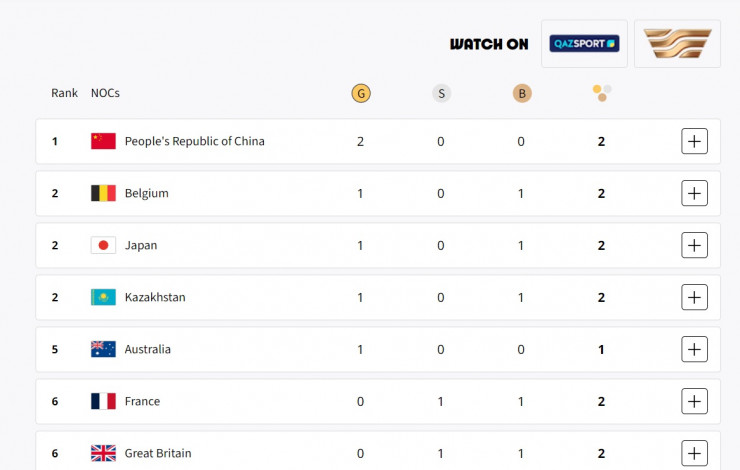740x470 pixels.
Task: Expand the Australia medal details
Action: 694,349
